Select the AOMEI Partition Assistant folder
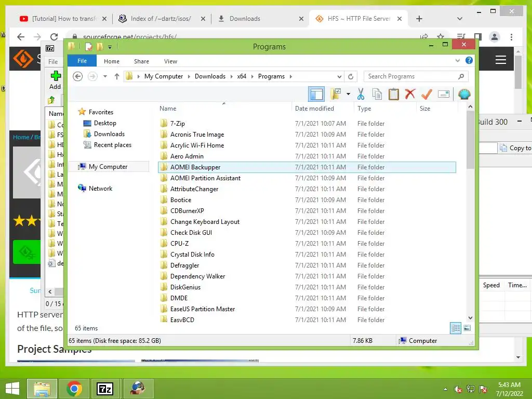Screen dimensions: 532x399 point(307,178)
